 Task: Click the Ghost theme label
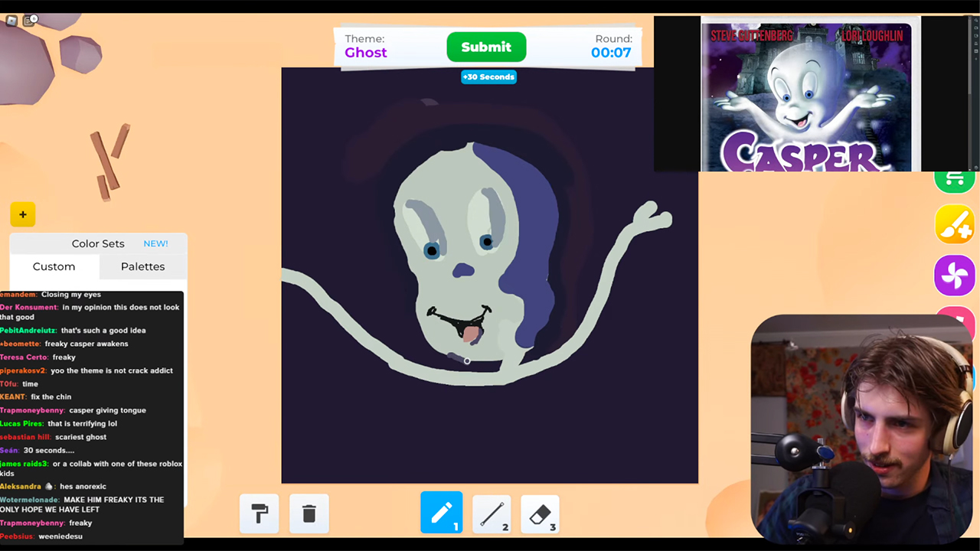[x=365, y=52]
